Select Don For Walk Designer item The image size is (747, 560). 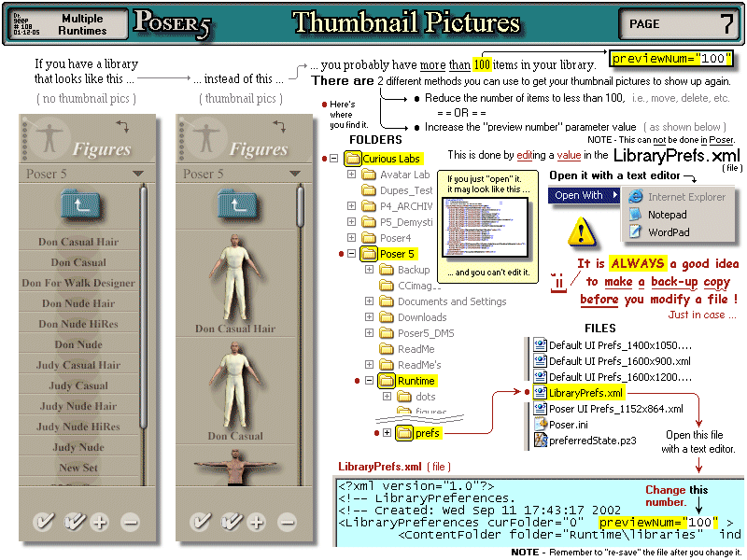(78, 283)
